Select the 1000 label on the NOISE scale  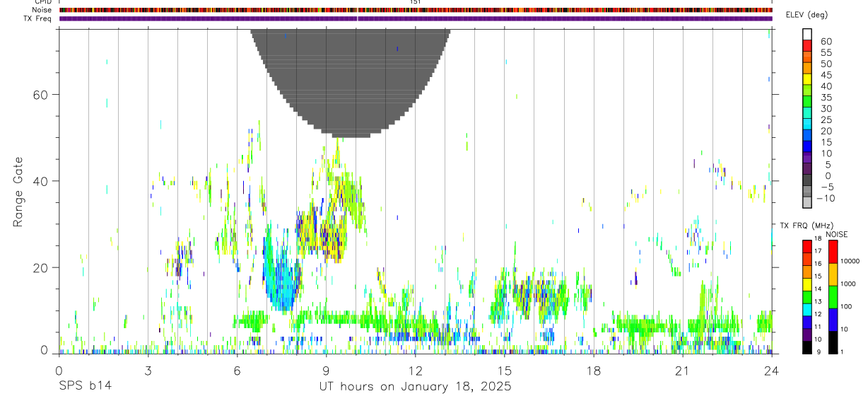pos(848,284)
